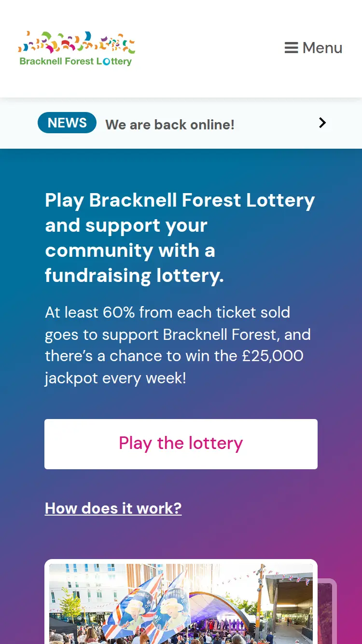The height and width of the screenshot is (644, 362).
Task: Tap the confetti graphic above the logo text
Action: [75, 43]
